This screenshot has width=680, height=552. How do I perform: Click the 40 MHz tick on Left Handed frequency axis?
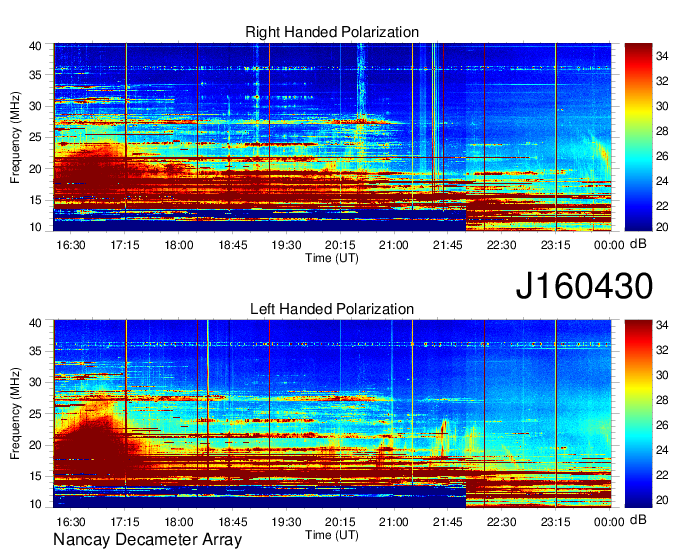click(35, 323)
